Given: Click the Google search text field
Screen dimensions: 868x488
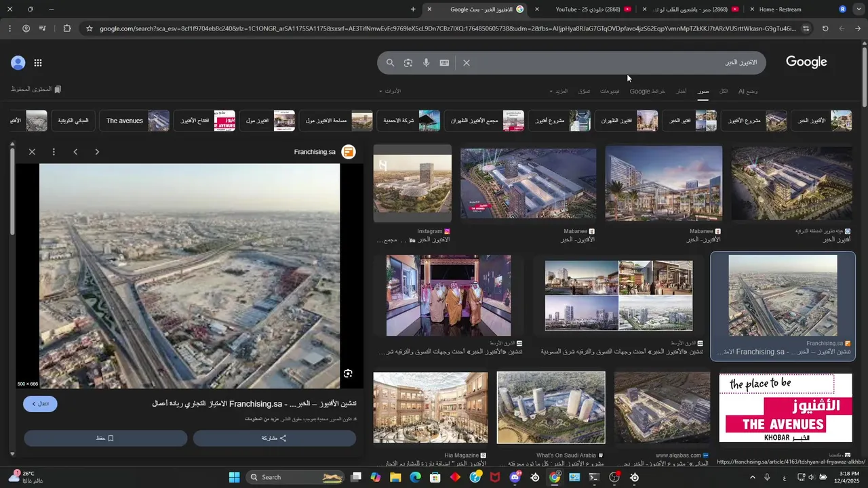Looking at the screenshot, I should pos(610,63).
